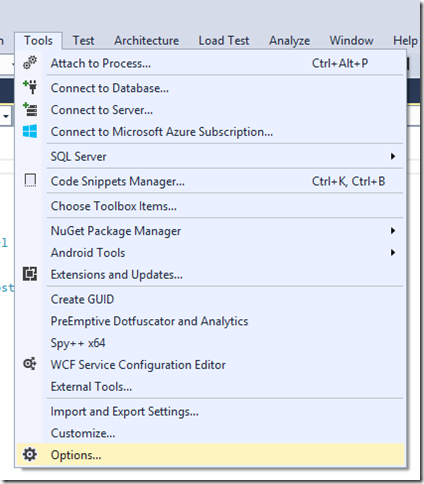This screenshot has width=424, height=484.
Task: Click the WCF Service Configuration Editor icon
Action: 30,364
